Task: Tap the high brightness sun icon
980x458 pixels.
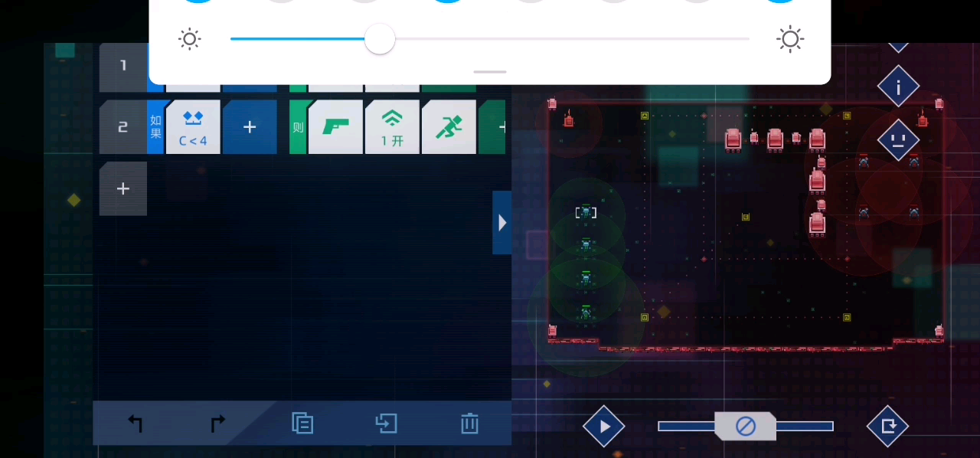Action: (x=790, y=39)
